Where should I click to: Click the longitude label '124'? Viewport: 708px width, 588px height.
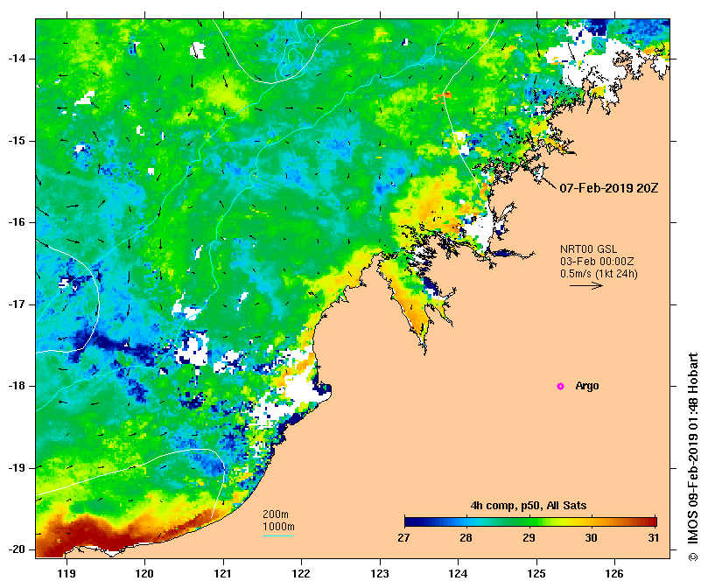pyautogui.click(x=459, y=574)
